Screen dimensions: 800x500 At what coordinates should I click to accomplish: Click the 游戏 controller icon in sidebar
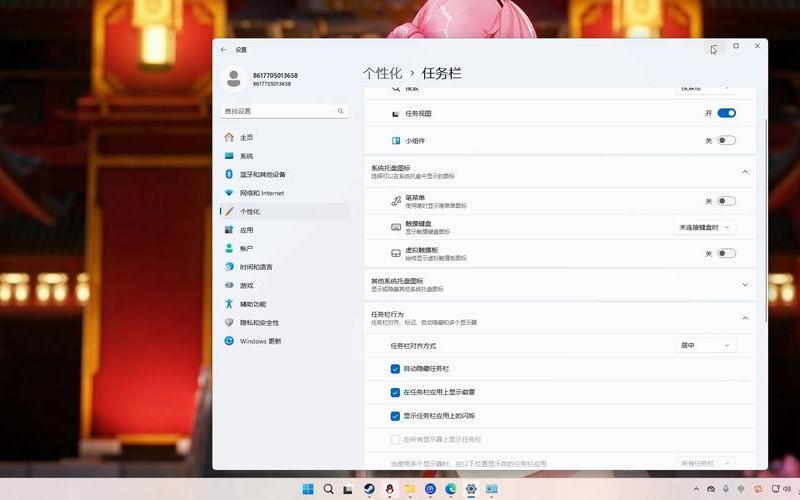pyautogui.click(x=229, y=285)
